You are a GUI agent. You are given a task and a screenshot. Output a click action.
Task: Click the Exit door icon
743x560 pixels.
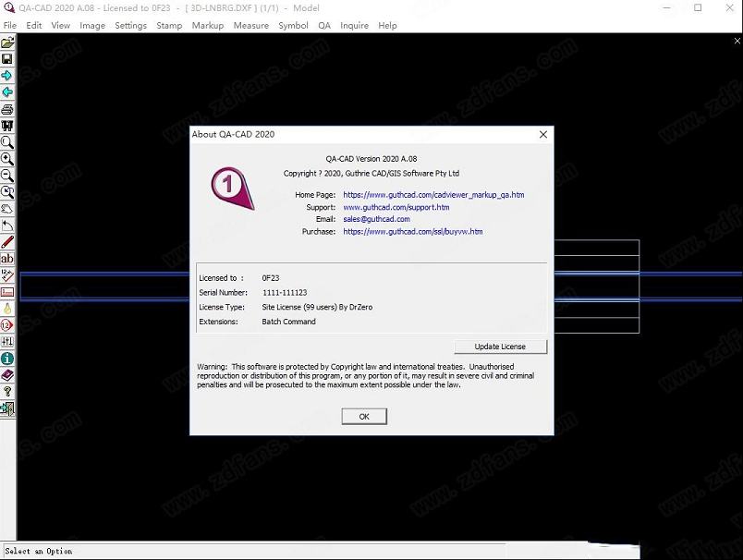tap(7, 408)
